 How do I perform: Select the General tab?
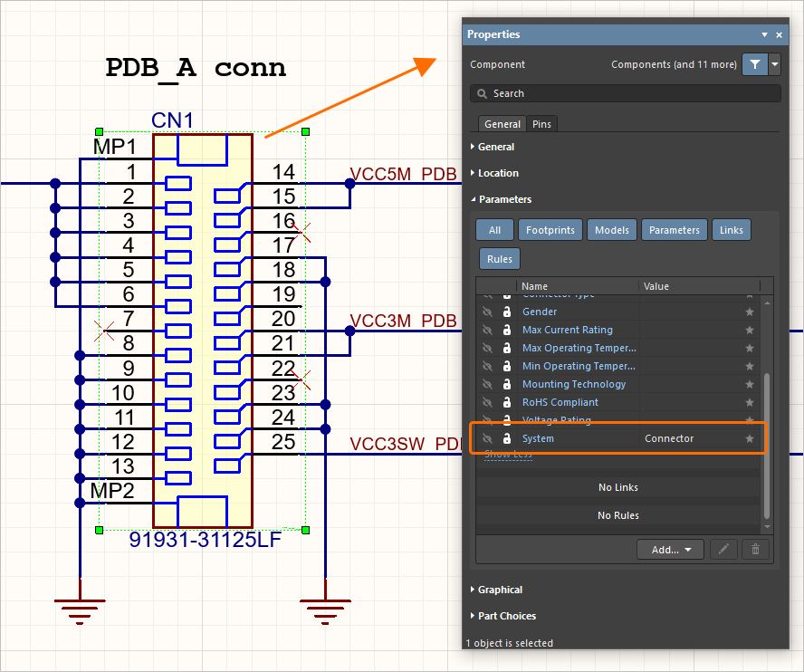pos(502,123)
